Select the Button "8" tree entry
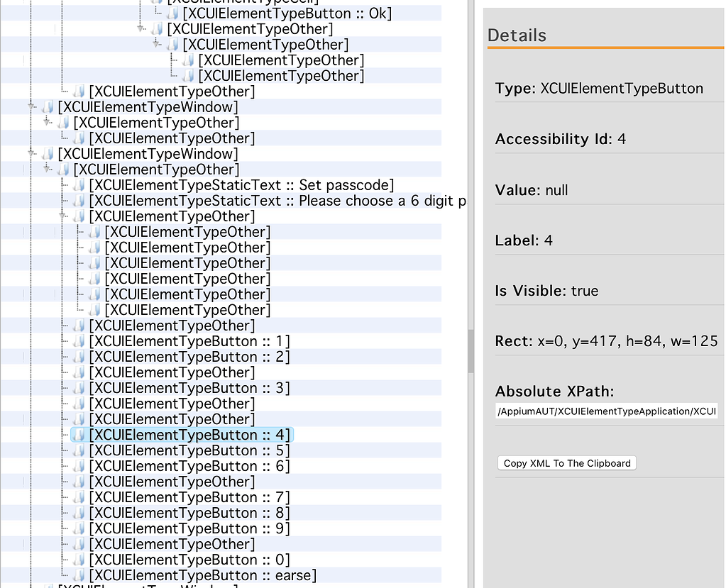 coord(188,513)
